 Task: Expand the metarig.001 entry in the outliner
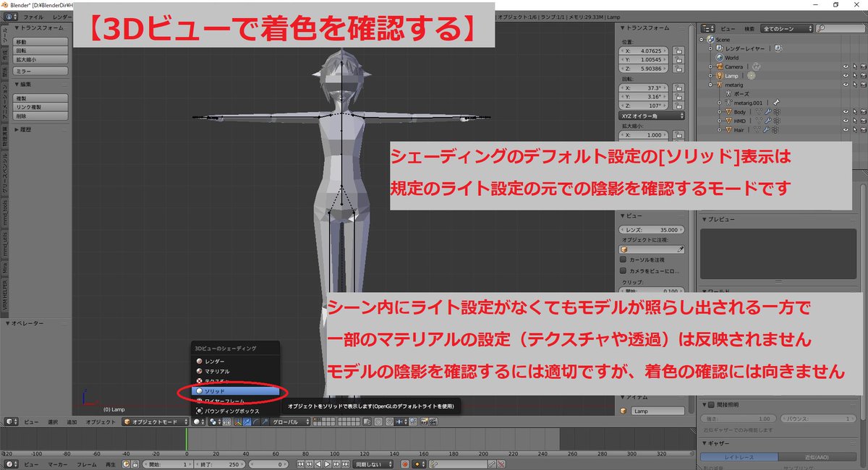pyautogui.click(x=720, y=103)
